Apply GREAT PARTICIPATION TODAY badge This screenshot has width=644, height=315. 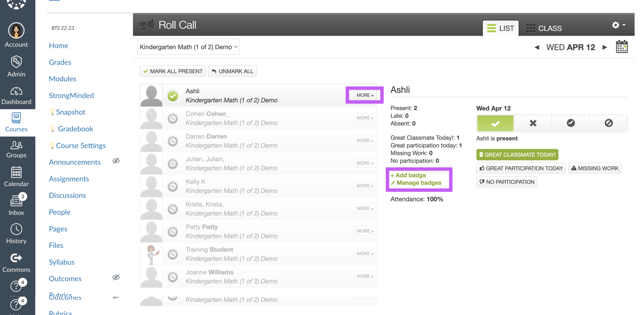coord(521,168)
